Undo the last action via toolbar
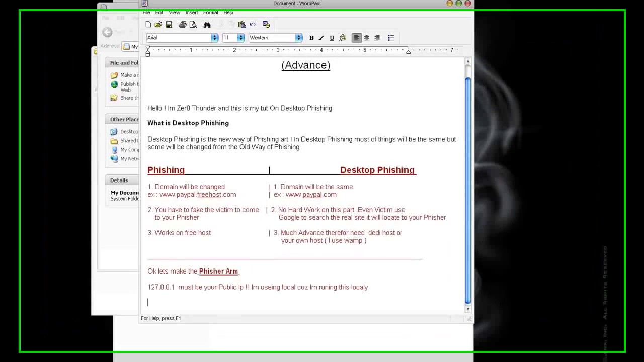This screenshot has width=644, height=362. coord(253,24)
